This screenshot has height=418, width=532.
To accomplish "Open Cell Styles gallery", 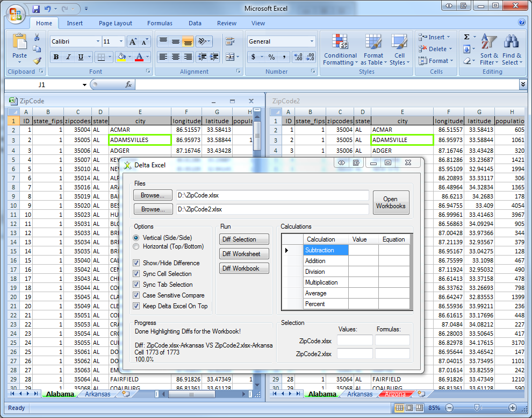I will (x=399, y=49).
